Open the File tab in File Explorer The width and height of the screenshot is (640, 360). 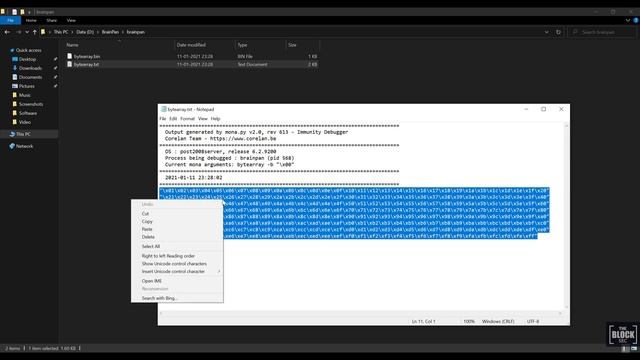point(10,20)
